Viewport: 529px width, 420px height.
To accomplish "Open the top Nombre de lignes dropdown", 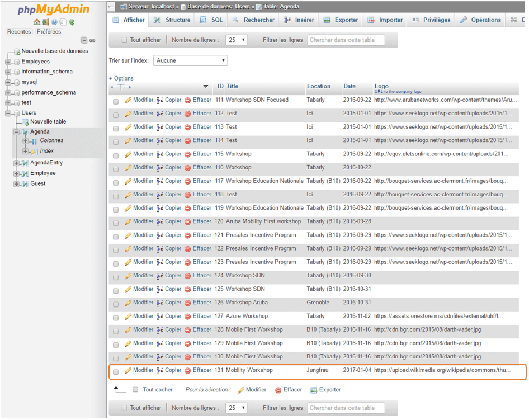I will click(237, 40).
